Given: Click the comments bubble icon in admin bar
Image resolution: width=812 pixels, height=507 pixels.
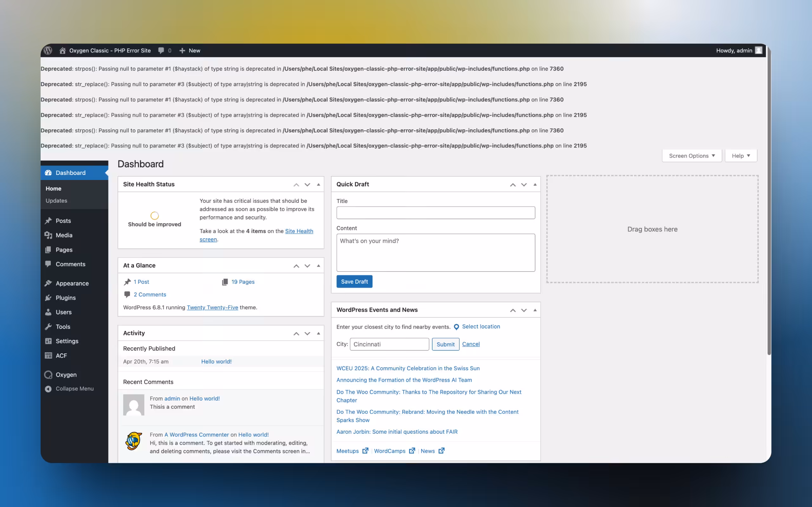Looking at the screenshot, I should tap(161, 51).
